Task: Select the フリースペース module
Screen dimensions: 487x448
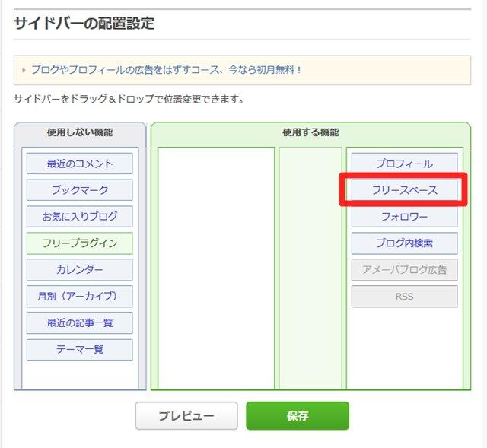Action: pos(404,190)
